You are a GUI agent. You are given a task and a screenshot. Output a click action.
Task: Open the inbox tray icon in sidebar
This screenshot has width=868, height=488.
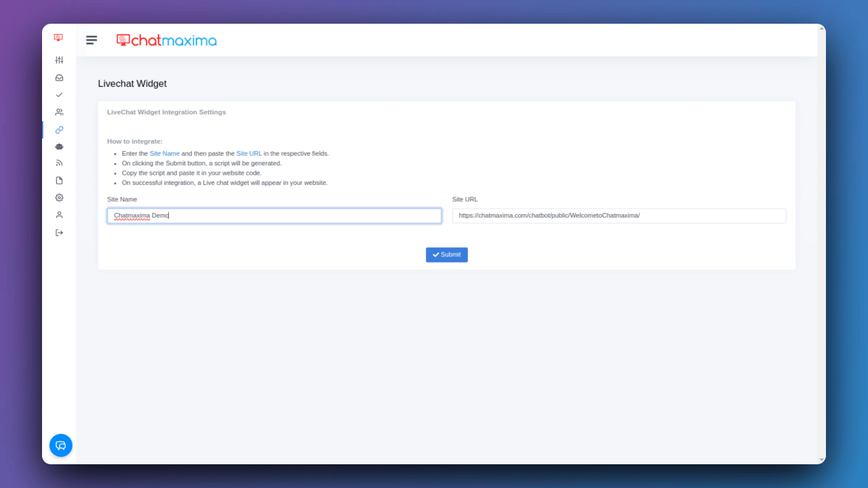tap(59, 78)
